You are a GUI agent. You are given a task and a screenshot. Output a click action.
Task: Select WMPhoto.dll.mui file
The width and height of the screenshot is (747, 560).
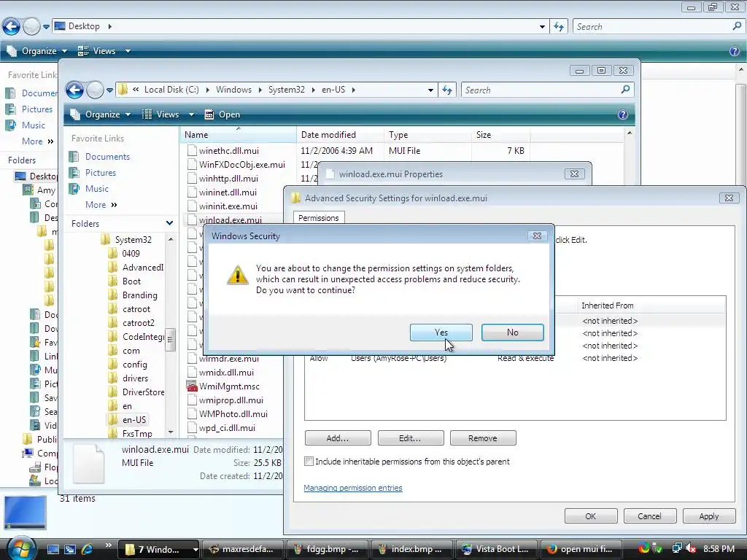[x=233, y=414]
